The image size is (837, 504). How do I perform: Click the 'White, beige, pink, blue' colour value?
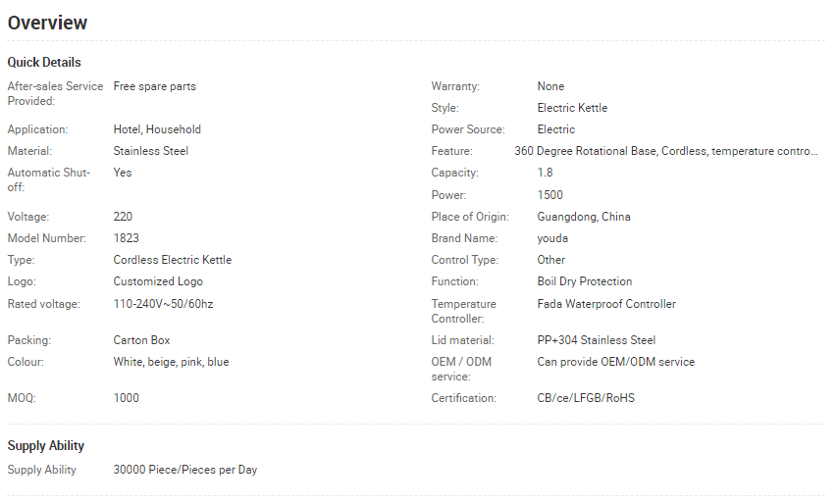pos(171,362)
